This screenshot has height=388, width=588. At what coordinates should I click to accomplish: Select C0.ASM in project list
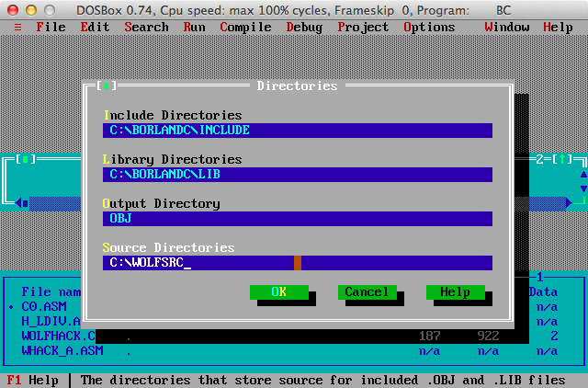click(44, 306)
